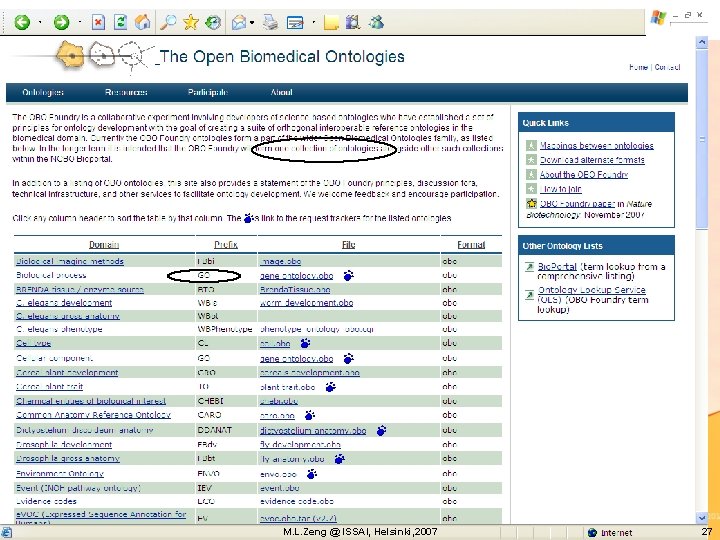Open Common Anatomy Reference Ontology link
This screenshot has height=540, width=720.
pyautogui.click(x=93, y=415)
